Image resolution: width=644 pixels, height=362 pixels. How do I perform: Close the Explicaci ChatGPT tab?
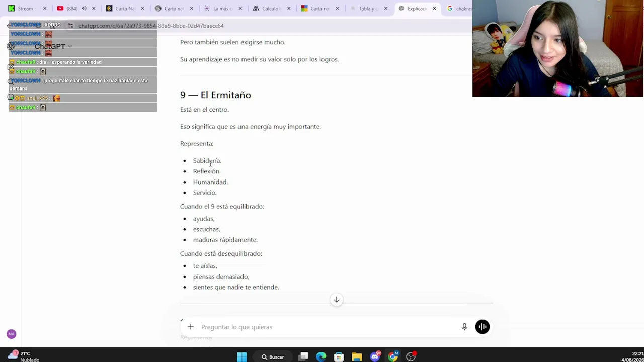(x=434, y=8)
